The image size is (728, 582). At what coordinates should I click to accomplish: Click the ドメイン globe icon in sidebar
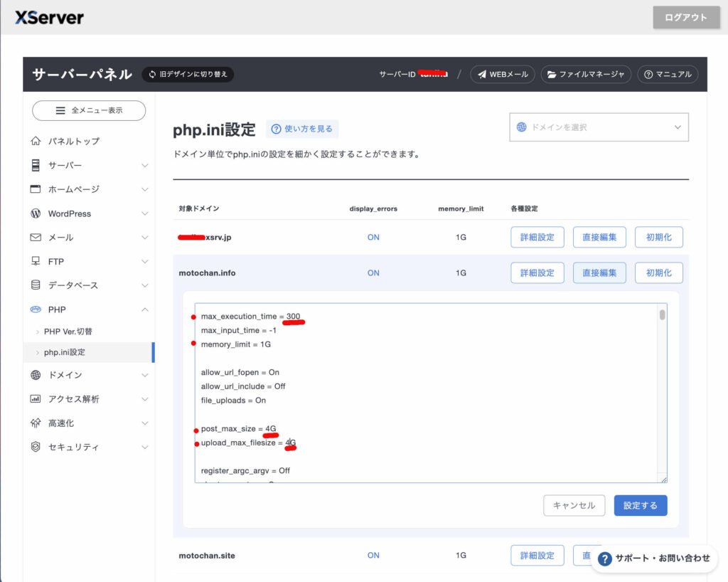point(36,375)
